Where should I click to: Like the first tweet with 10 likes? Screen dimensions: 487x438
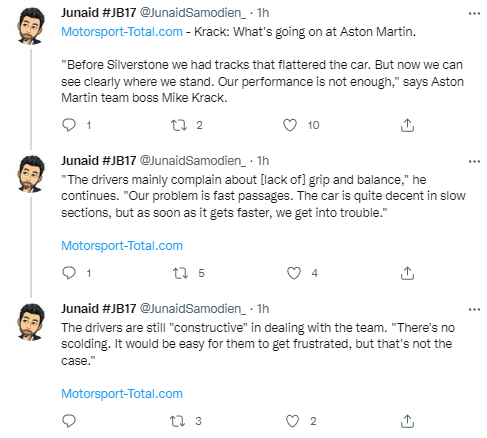[x=290, y=125]
